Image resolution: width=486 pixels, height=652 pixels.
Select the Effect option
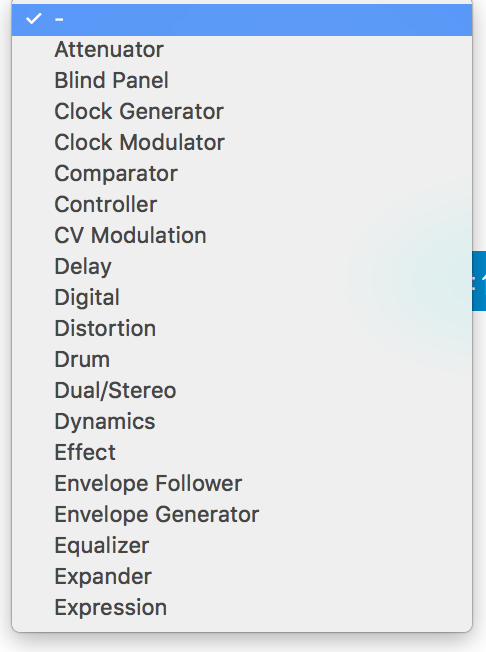tap(242, 452)
